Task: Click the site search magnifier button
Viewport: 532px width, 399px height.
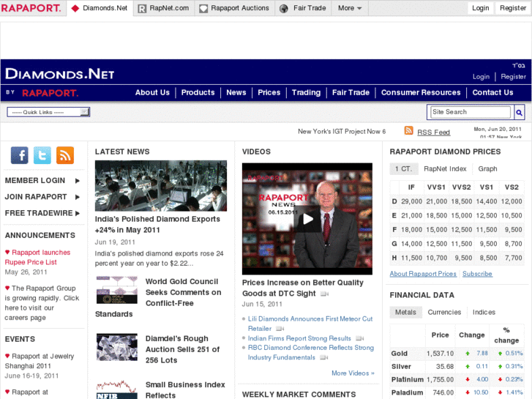Action: click(519, 113)
